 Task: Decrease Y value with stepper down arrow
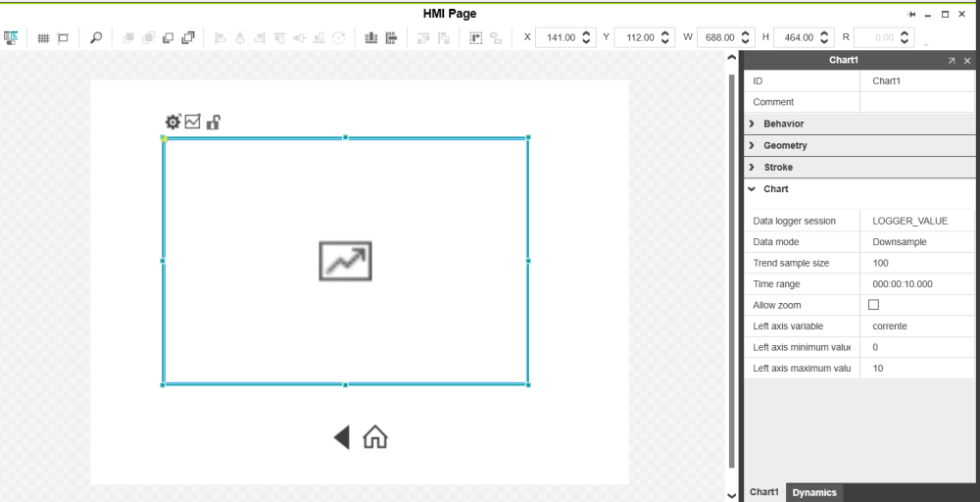665,42
